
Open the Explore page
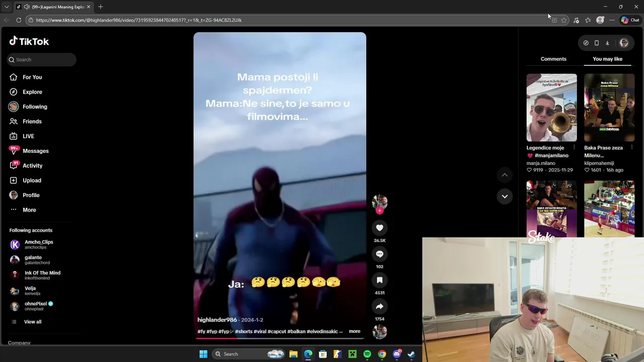point(32,92)
